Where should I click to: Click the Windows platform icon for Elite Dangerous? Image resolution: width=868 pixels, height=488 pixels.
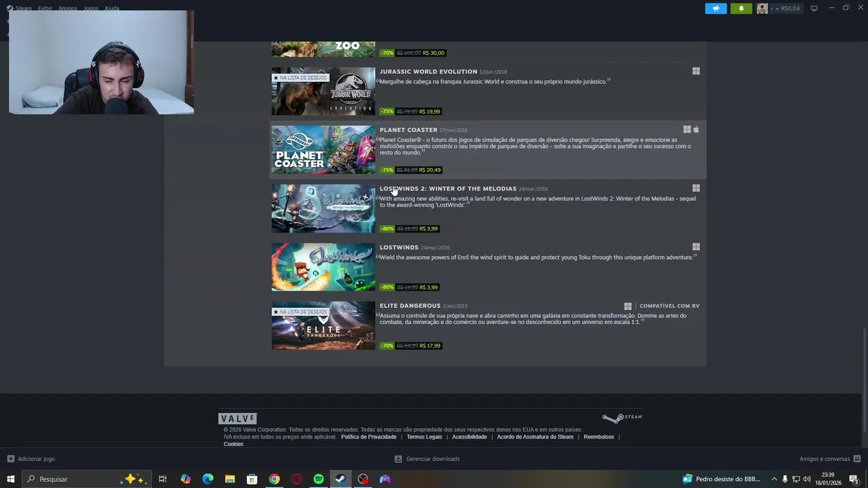pos(628,306)
